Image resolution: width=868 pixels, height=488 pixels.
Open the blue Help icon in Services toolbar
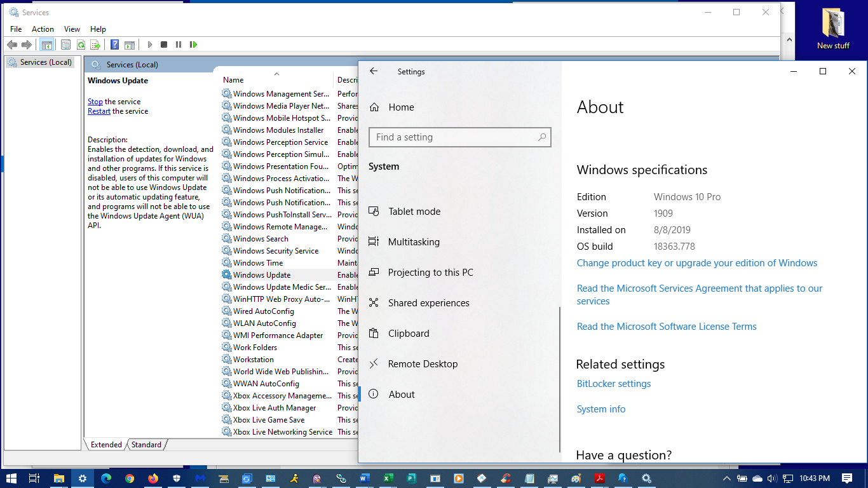tap(115, 44)
